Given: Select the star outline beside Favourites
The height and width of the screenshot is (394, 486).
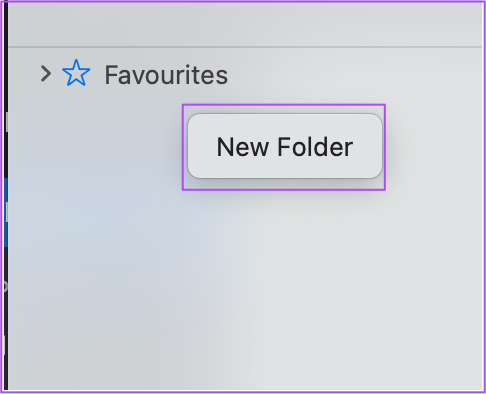Looking at the screenshot, I should [x=76, y=73].
